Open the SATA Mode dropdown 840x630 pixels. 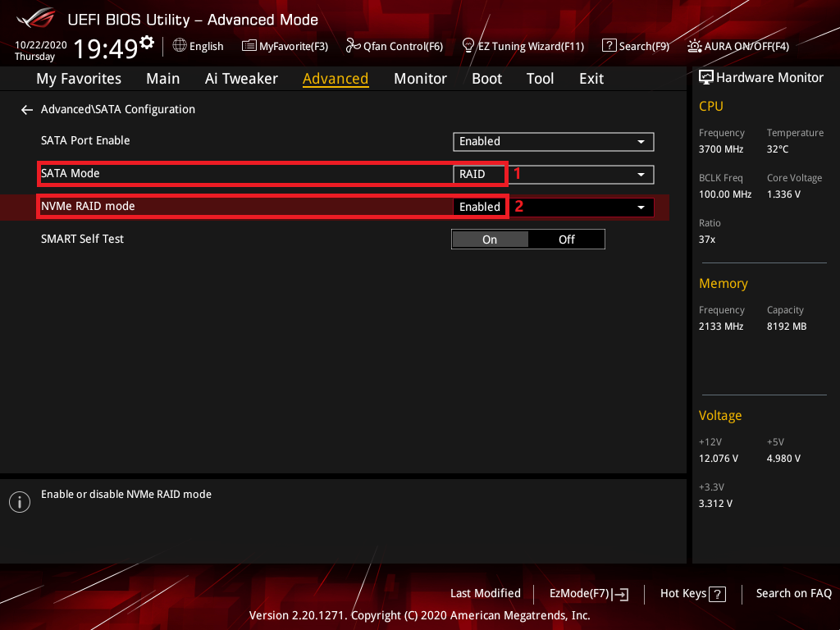[x=554, y=174]
